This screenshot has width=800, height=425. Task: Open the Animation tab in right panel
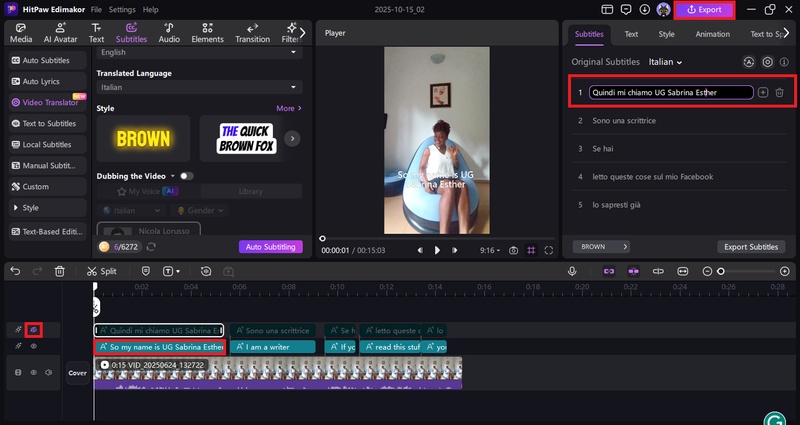[x=712, y=34]
